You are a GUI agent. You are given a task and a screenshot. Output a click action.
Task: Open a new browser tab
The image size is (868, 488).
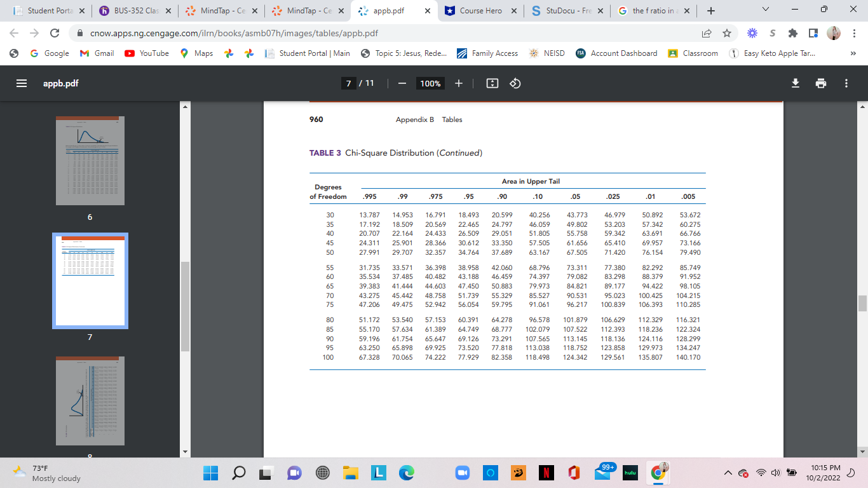click(x=710, y=11)
